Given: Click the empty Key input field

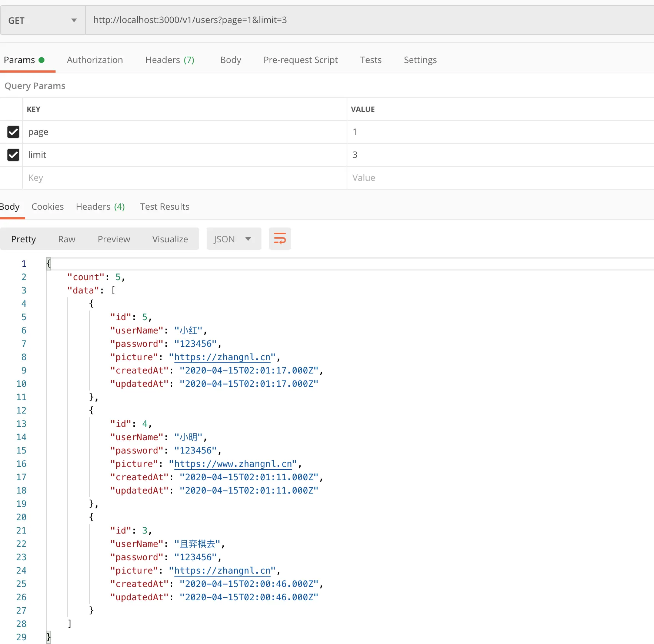Looking at the screenshot, I should pyautogui.click(x=185, y=178).
